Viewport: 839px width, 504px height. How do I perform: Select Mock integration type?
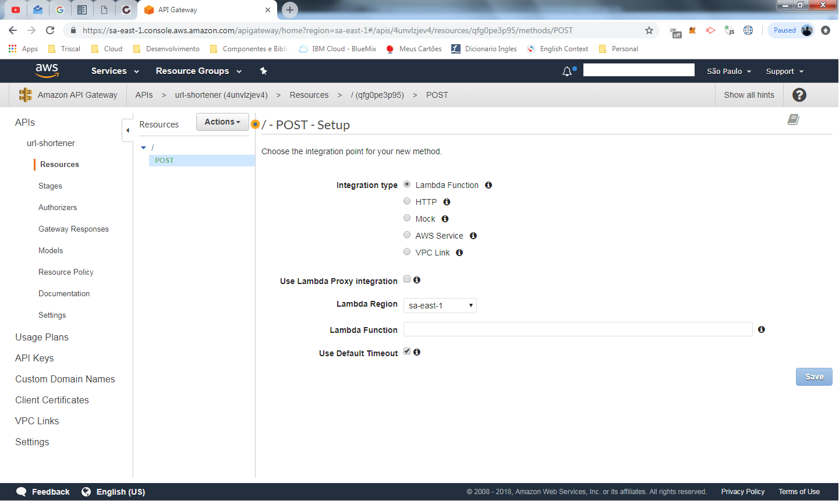407,218
